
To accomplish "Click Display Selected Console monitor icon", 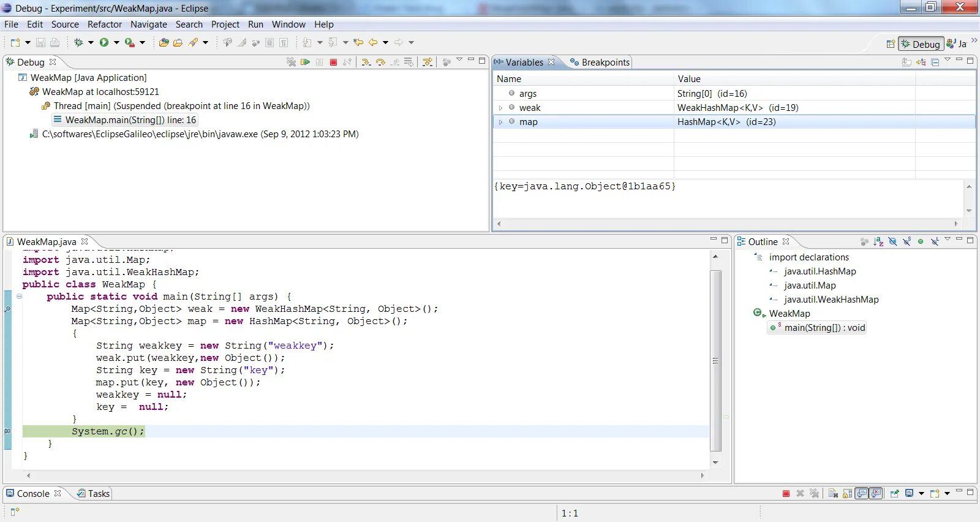I will tap(910, 493).
